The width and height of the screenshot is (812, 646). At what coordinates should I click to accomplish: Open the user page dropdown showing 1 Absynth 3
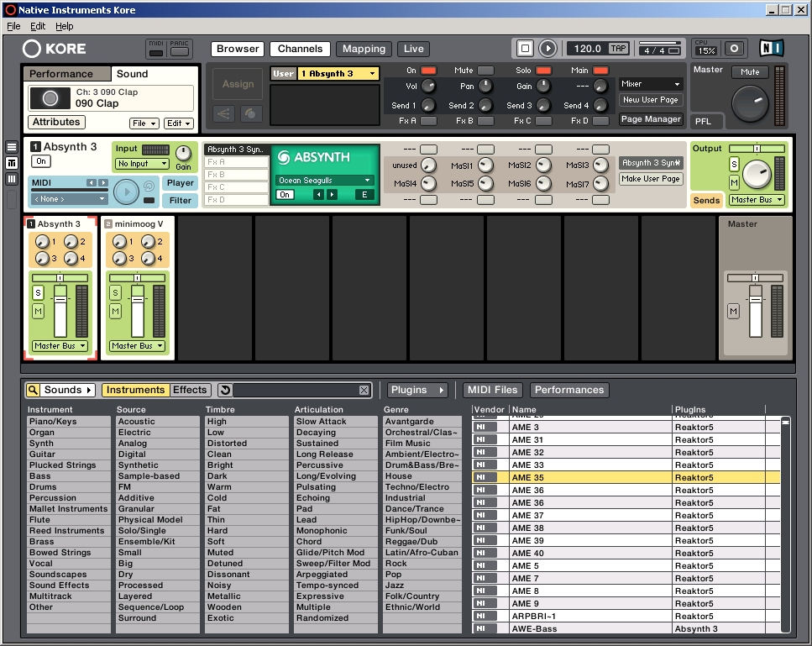tap(338, 74)
